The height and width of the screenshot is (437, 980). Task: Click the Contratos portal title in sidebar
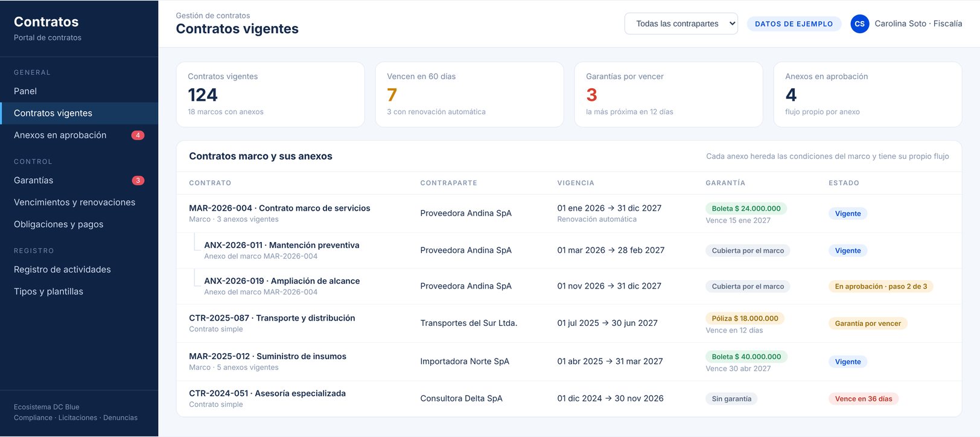[46, 22]
